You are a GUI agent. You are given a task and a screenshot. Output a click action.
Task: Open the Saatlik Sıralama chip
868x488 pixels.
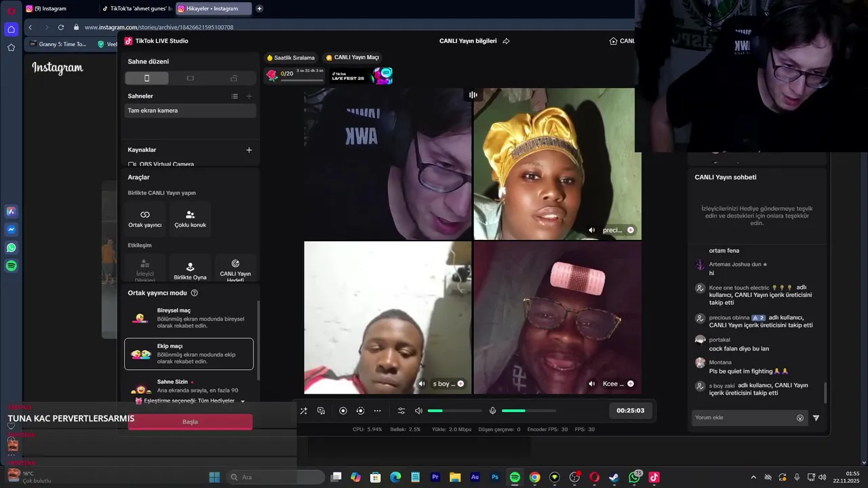pos(290,58)
